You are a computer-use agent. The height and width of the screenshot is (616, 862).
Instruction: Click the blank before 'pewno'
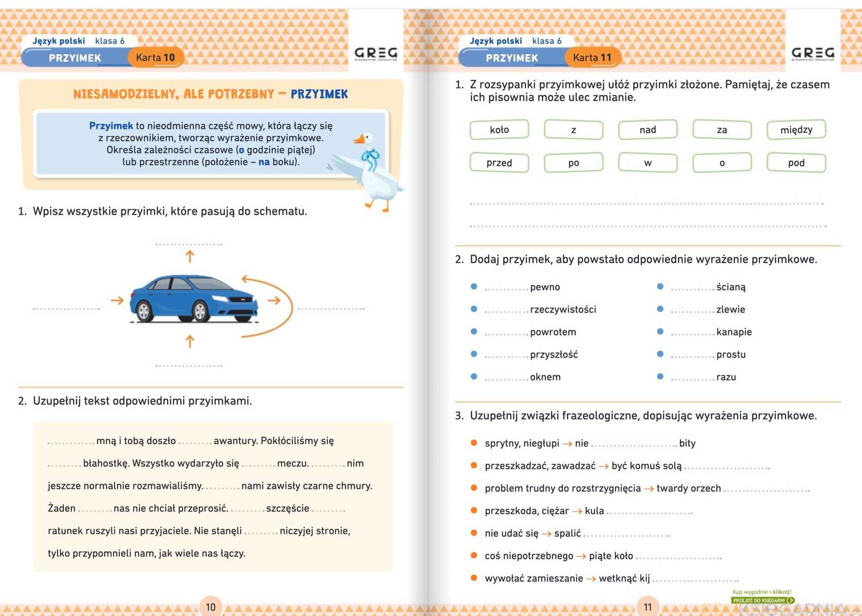[x=506, y=288]
